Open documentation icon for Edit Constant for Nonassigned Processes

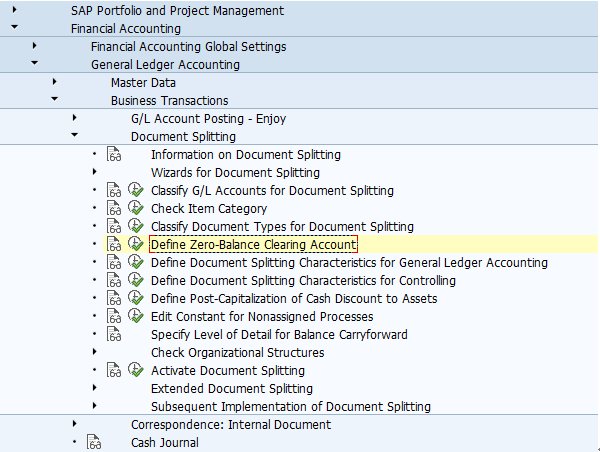pyautogui.click(x=114, y=316)
